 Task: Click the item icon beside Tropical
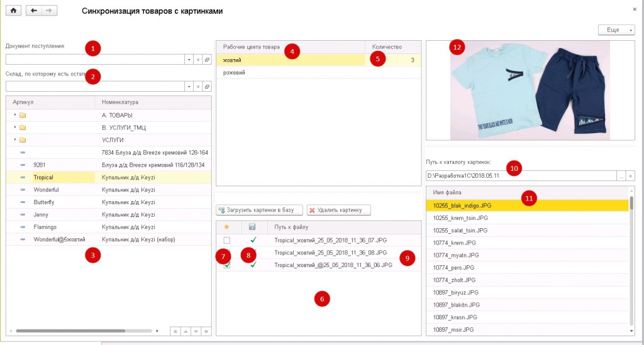[x=23, y=177]
